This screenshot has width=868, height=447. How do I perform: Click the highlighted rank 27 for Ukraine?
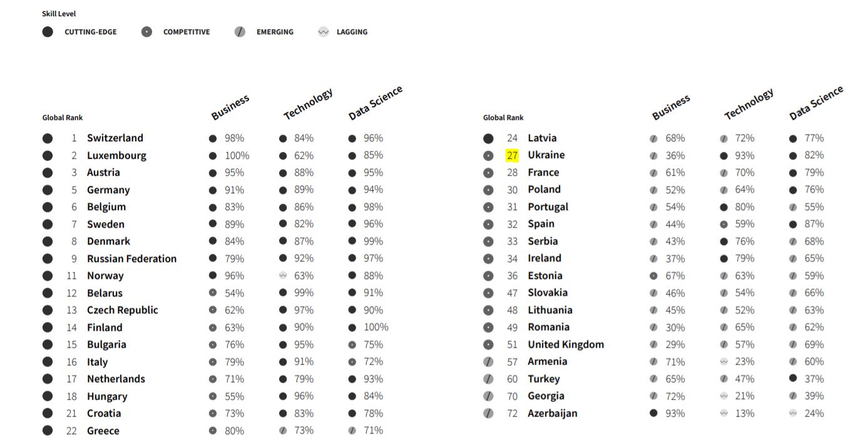[x=512, y=156]
